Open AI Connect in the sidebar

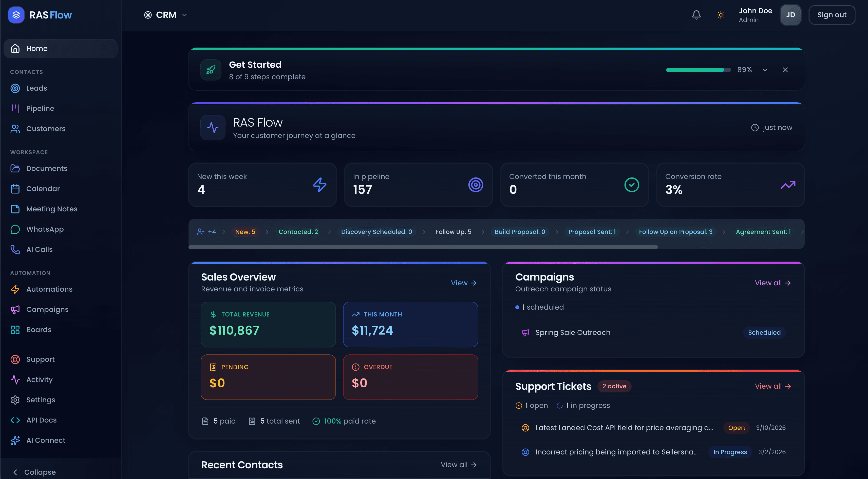click(46, 440)
